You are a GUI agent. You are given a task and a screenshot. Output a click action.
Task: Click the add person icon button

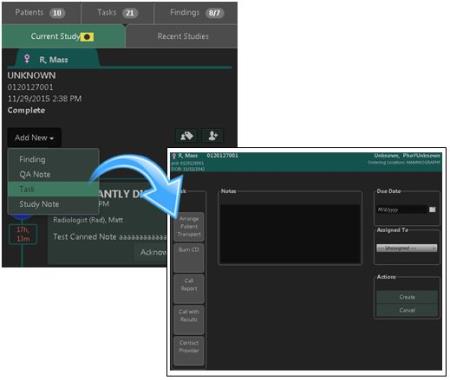[x=213, y=136]
